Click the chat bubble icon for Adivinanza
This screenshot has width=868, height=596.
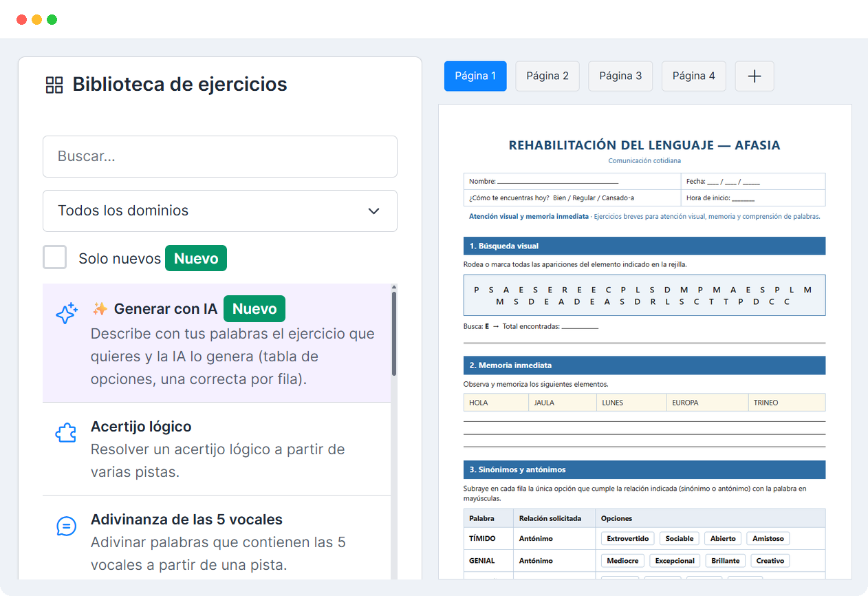(66, 526)
